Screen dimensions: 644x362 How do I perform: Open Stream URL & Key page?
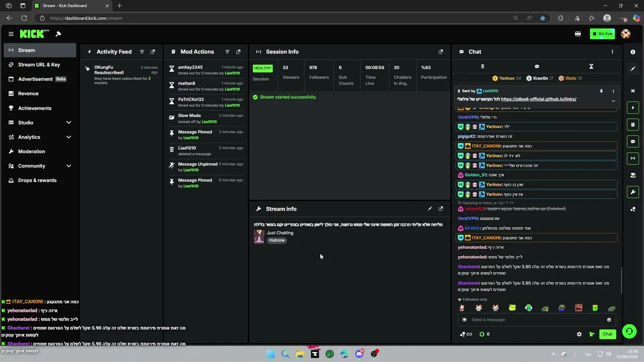point(40,65)
